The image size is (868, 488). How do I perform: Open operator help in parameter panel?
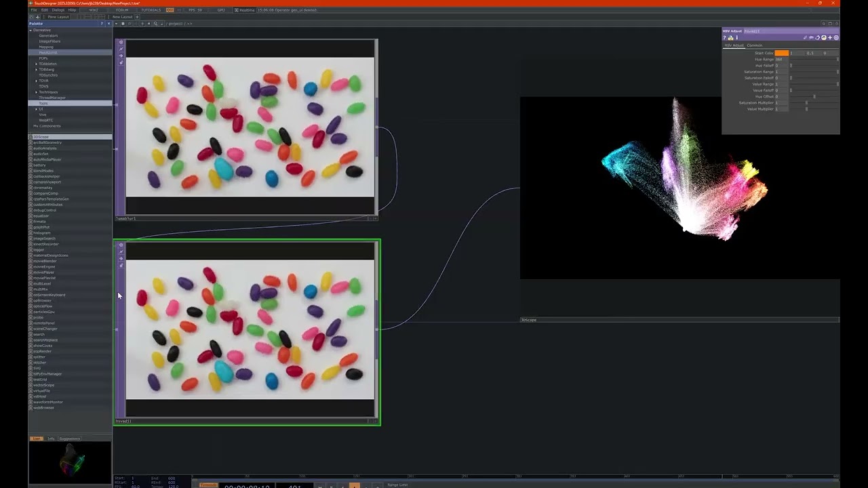pyautogui.click(x=724, y=38)
